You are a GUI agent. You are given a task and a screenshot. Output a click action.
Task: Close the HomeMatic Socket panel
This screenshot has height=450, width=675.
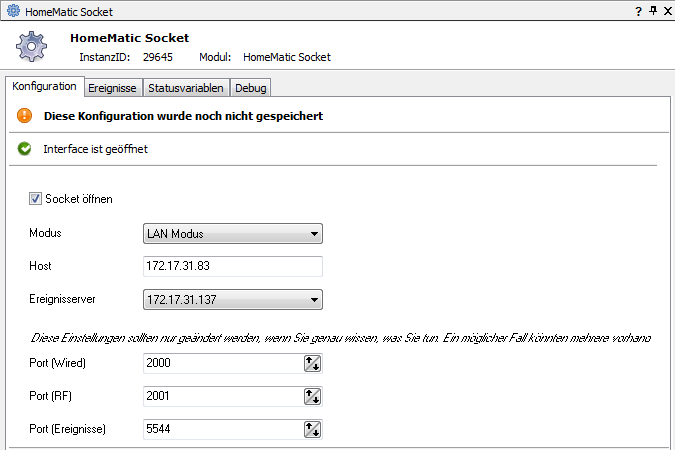[x=666, y=11]
